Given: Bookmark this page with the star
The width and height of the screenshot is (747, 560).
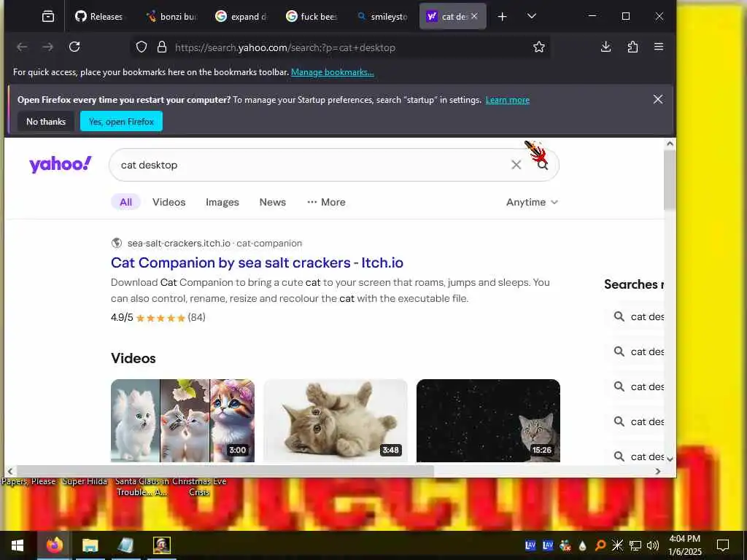Looking at the screenshot, I should click(x=539, y=47).
